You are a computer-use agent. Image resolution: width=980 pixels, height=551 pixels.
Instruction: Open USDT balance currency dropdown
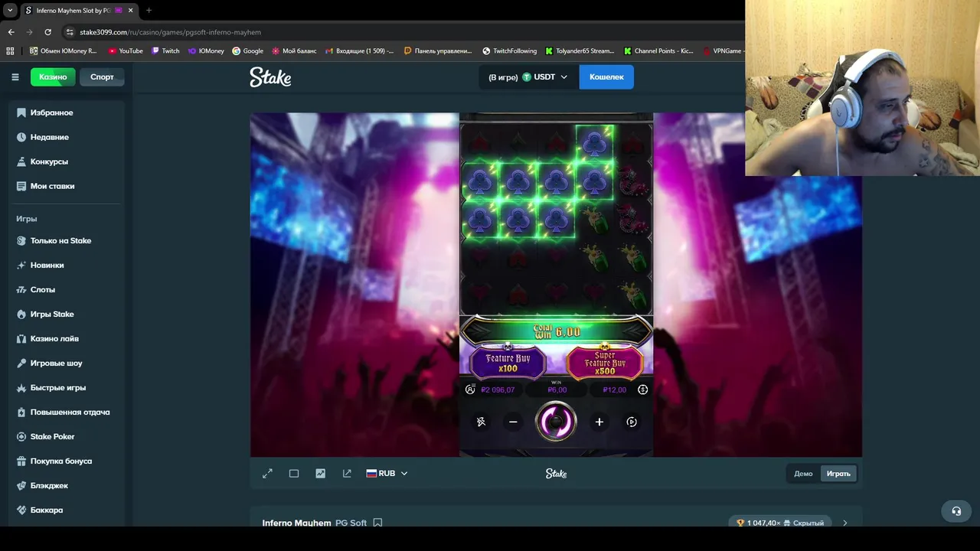point(528,77)
